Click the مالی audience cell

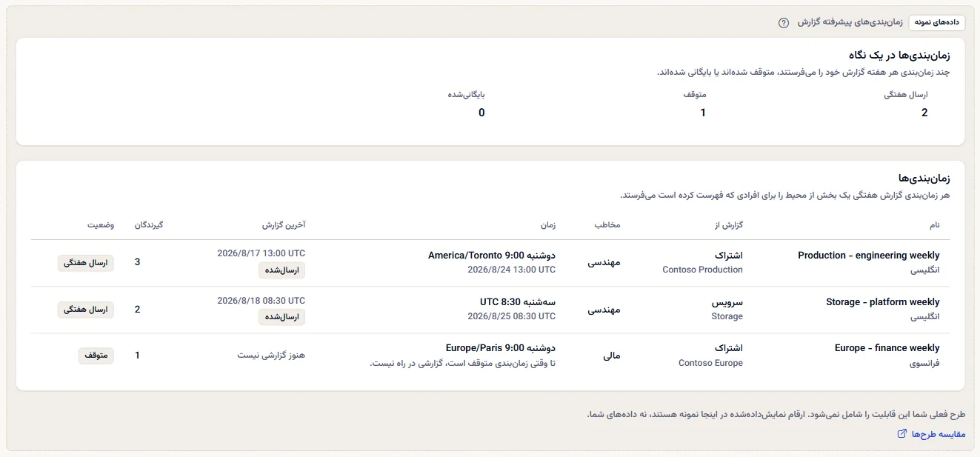point(612,356)
